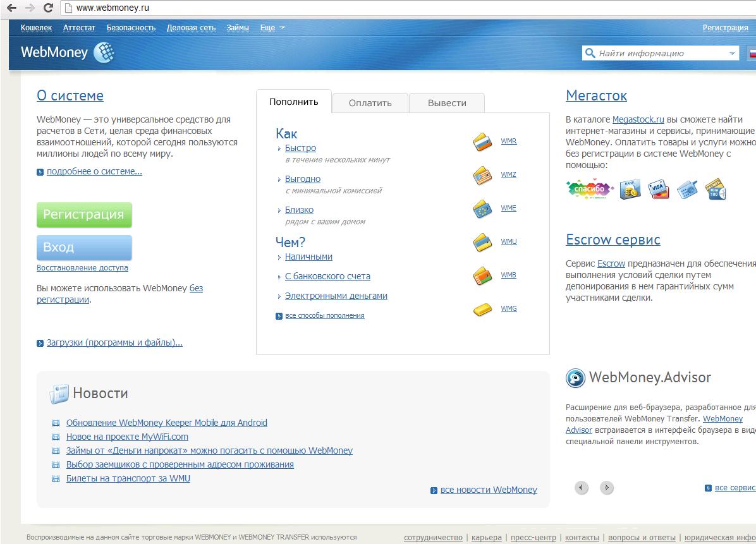Viewport: 756px width, 544px height.
Task: Click С банковского счета link
Action: click(327, 277)
